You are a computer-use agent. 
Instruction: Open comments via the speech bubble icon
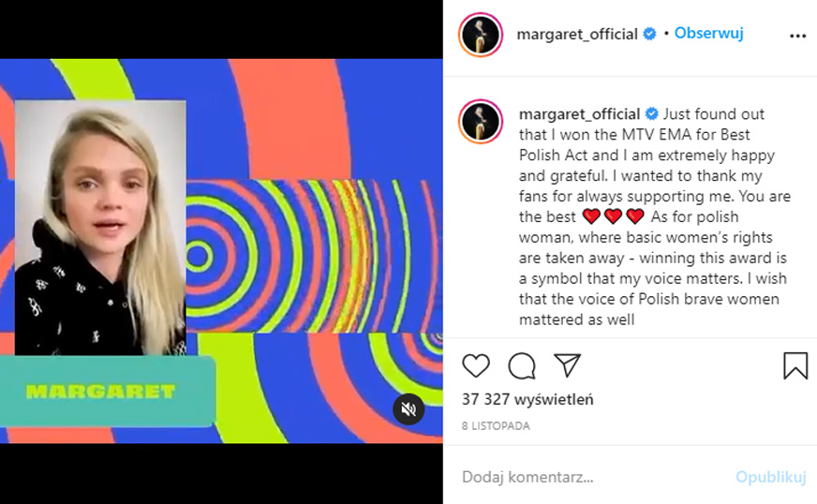tap(522, 365)
